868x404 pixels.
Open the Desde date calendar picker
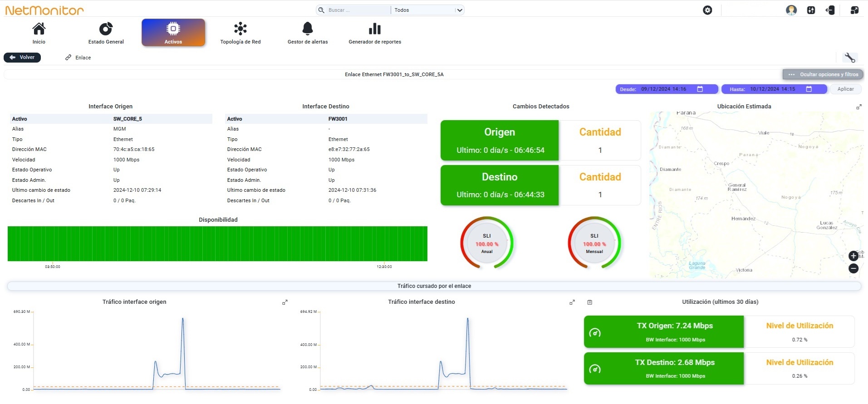click(x=700, y=89)
